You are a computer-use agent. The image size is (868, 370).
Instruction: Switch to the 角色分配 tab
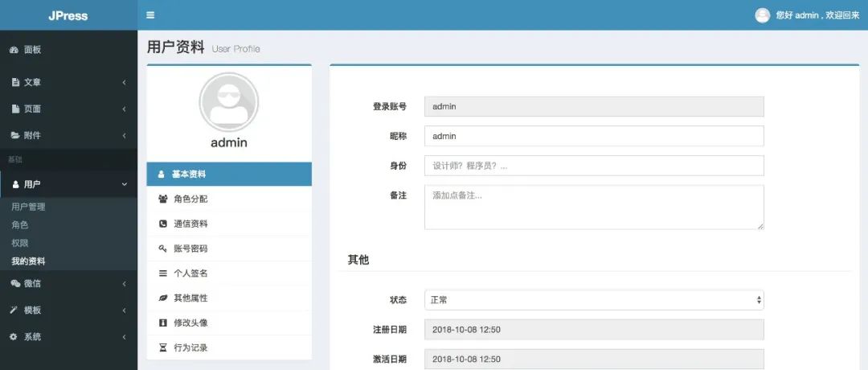pos(190,199)
